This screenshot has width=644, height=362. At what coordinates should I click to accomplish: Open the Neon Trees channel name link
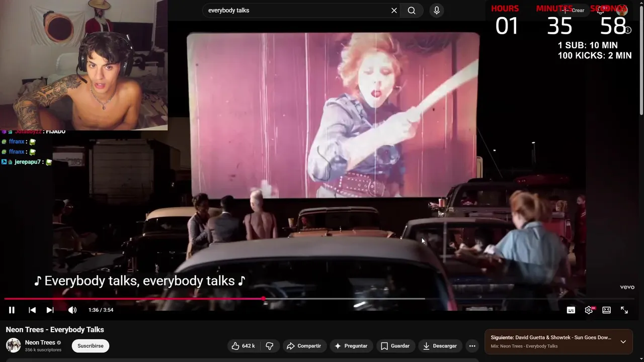pos(40,342)
